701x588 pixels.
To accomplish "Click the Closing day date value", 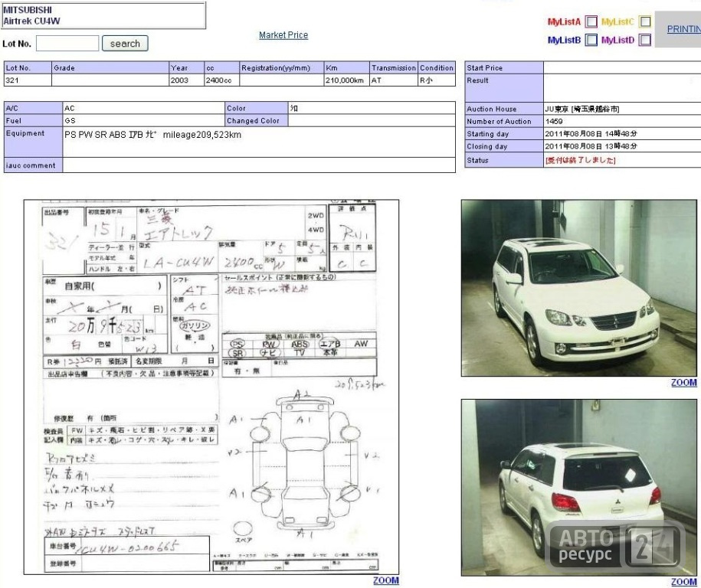I will tap(591, 146).
